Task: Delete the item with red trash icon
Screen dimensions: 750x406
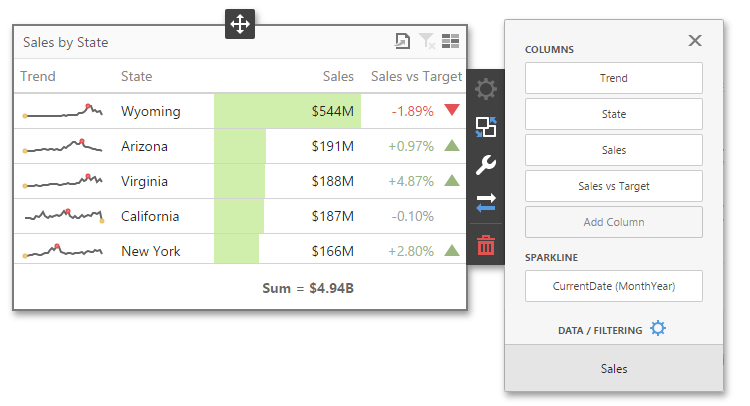Action: click(486, 243)
